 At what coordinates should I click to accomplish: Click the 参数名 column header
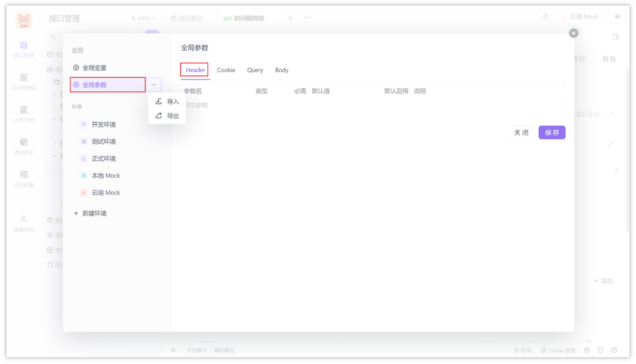(x=193, y=91)
